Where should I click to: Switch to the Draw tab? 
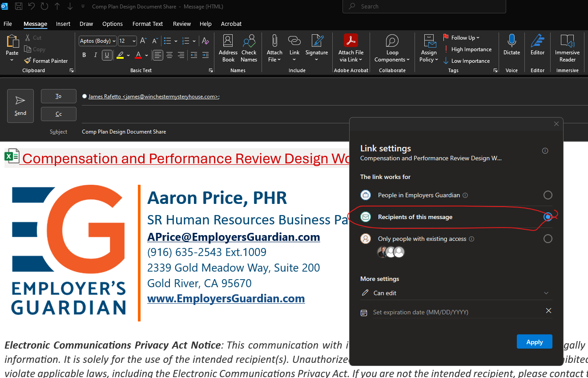(86, 24)
